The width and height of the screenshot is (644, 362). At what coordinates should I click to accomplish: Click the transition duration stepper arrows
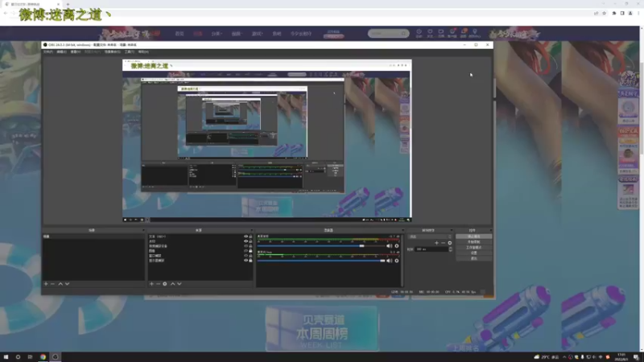point(451,249)
